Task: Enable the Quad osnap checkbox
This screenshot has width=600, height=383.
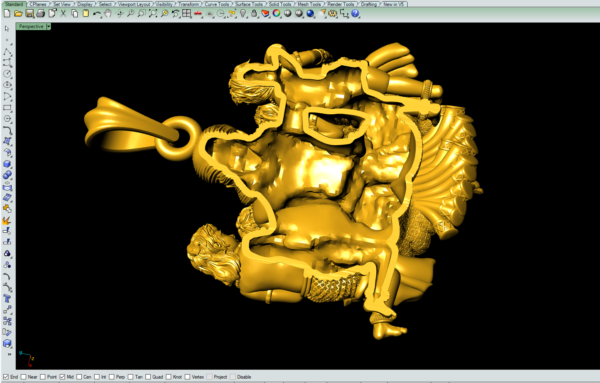Action: click(148, 377)
